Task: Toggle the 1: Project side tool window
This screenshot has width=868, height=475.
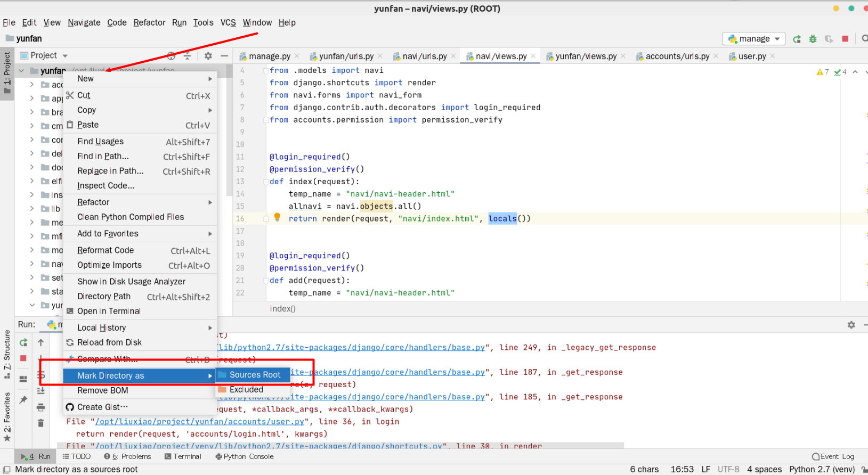Action: pyautogui.click(x=7, y=72)
